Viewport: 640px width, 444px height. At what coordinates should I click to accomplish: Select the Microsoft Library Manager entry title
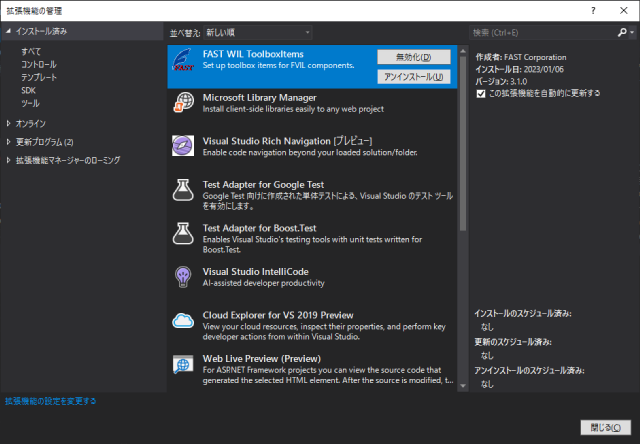tap(260, 98)
